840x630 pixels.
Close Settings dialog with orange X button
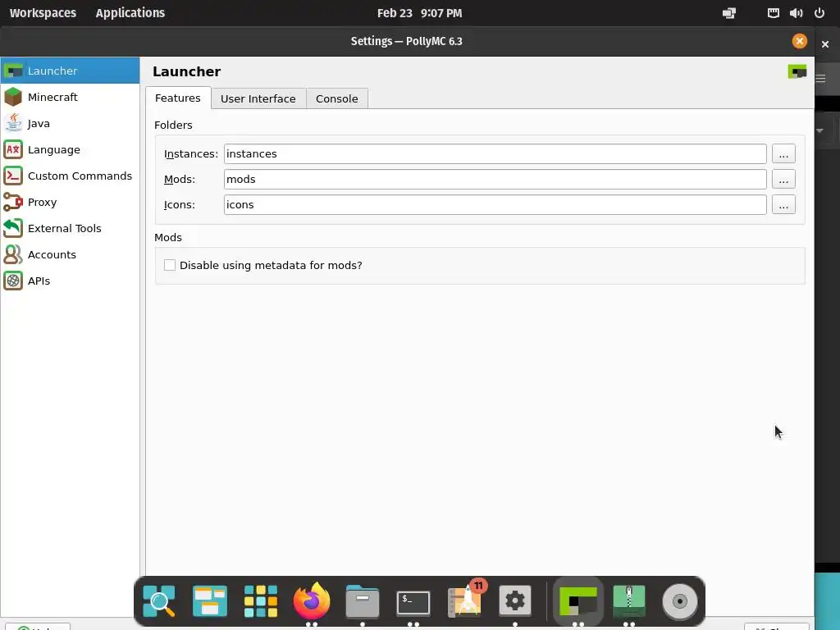[799, 41]
